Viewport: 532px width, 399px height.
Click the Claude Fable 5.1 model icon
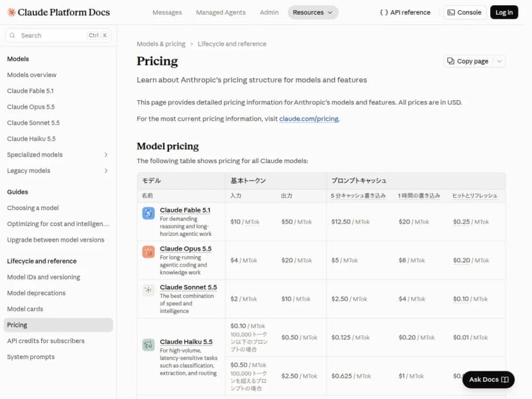(x=148, y=213)
